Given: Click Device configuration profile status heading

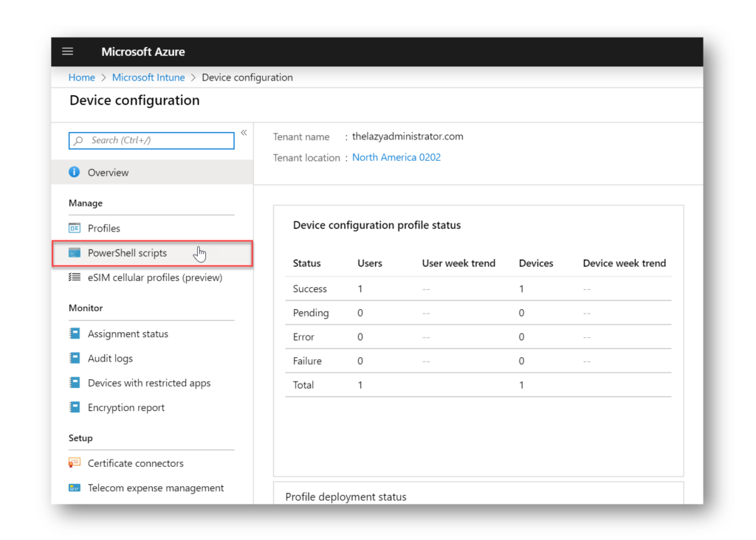Looking at the screenshot, I should tap(377, 225).
